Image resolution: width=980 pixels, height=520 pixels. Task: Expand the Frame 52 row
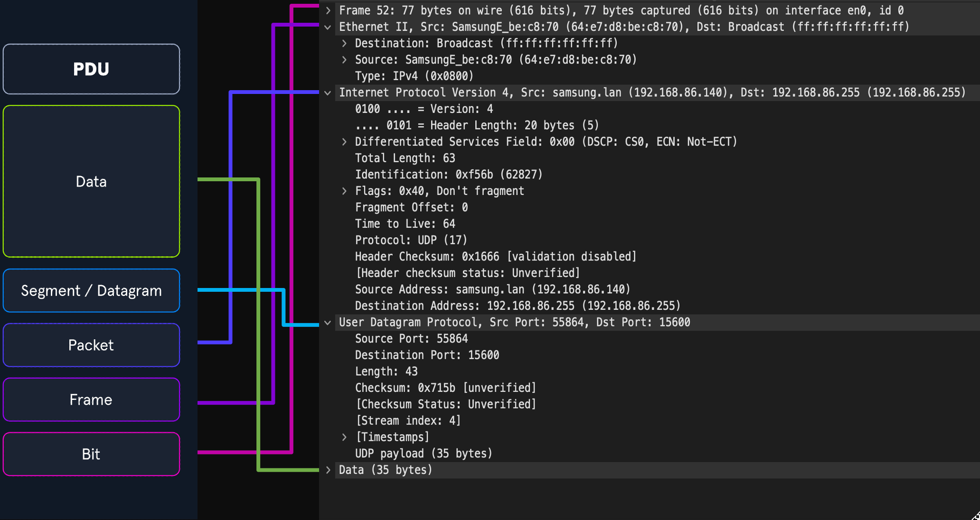(328, 10)
